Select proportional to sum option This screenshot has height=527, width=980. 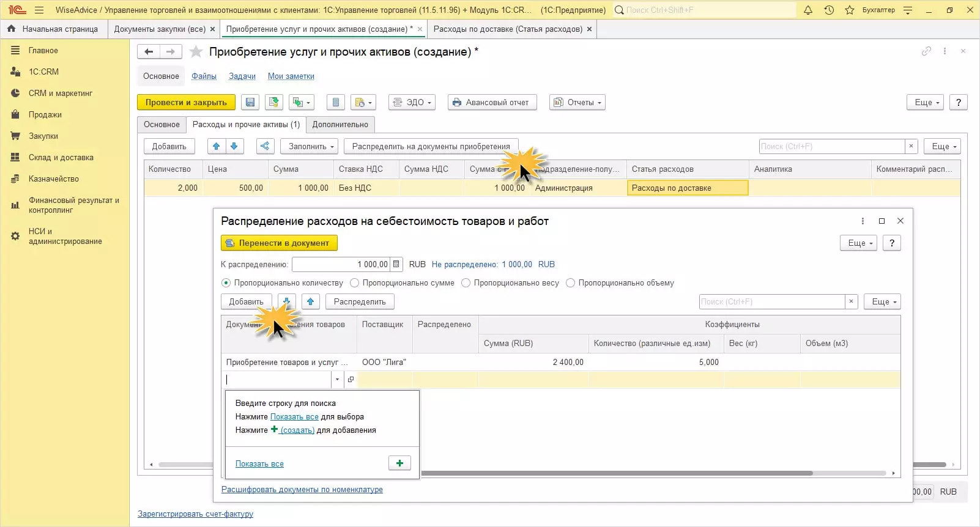(x=355, y=283)
